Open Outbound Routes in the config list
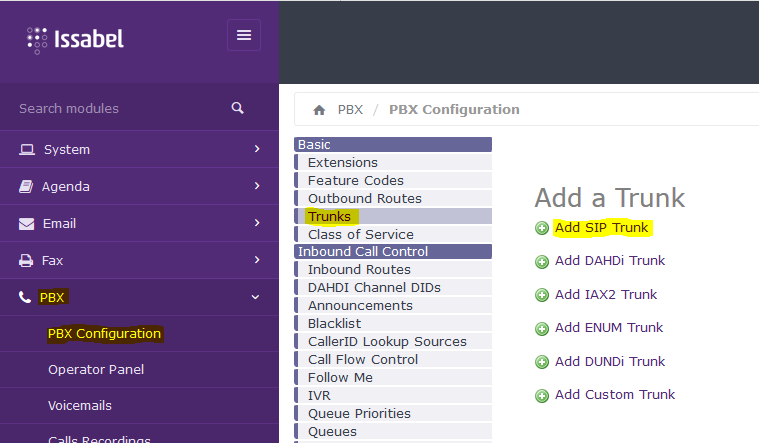Viewport: 759px width, 443px height. (364, 199)
